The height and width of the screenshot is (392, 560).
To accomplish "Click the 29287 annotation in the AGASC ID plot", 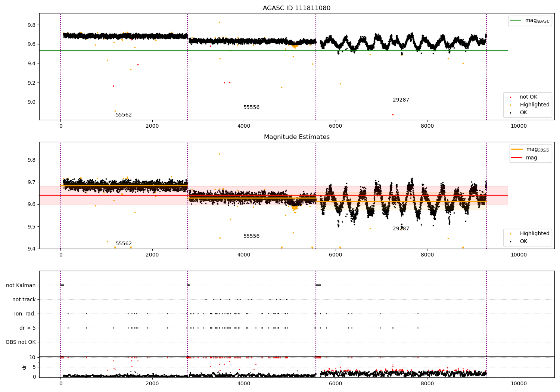I will click(x=401, y=100).
